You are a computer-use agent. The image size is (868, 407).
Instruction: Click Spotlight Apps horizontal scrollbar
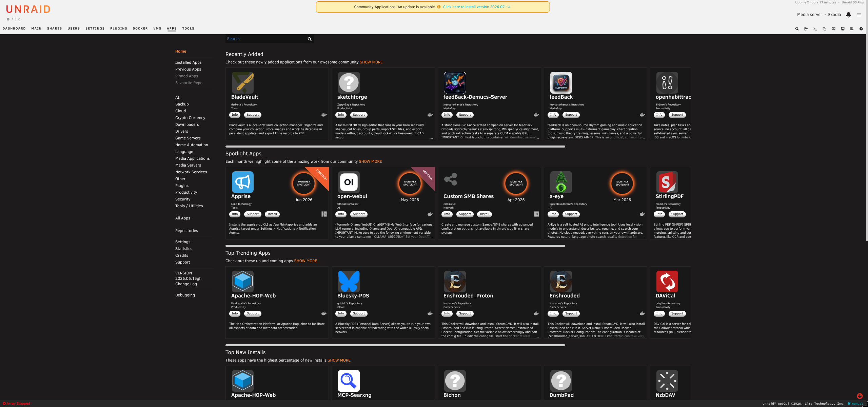coord(395,246)
